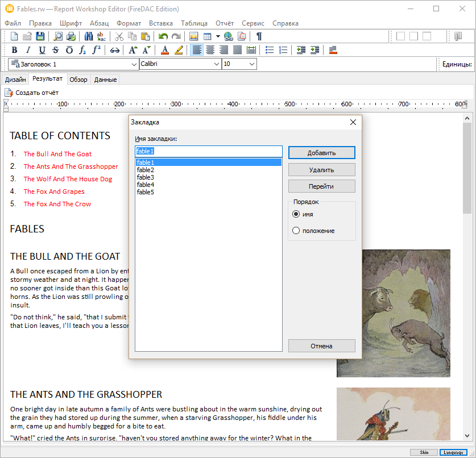Click the bulleted list icon
Viewport: 476px width, 458px height.
click(270, 50)
